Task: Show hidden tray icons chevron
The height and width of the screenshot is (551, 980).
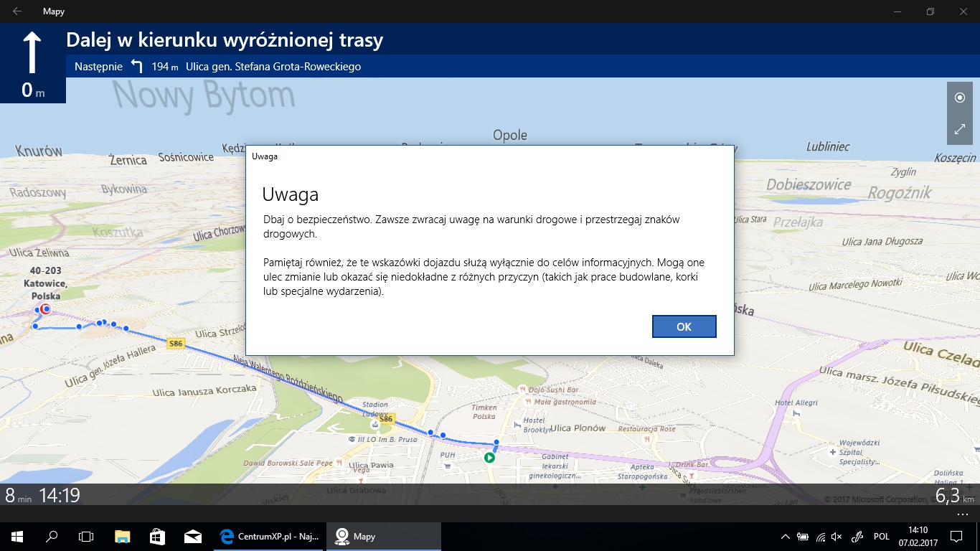Action: coord(786,537)
